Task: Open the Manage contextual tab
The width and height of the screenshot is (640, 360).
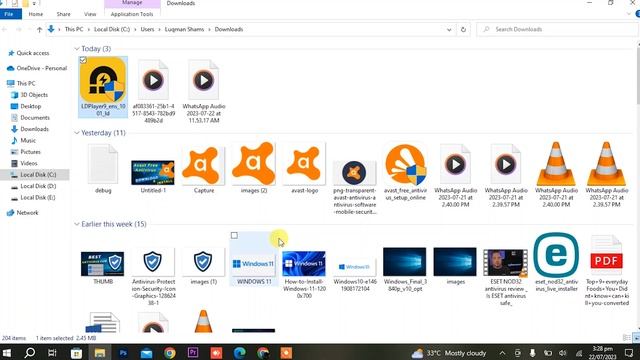Action: (x=132, y=3)
